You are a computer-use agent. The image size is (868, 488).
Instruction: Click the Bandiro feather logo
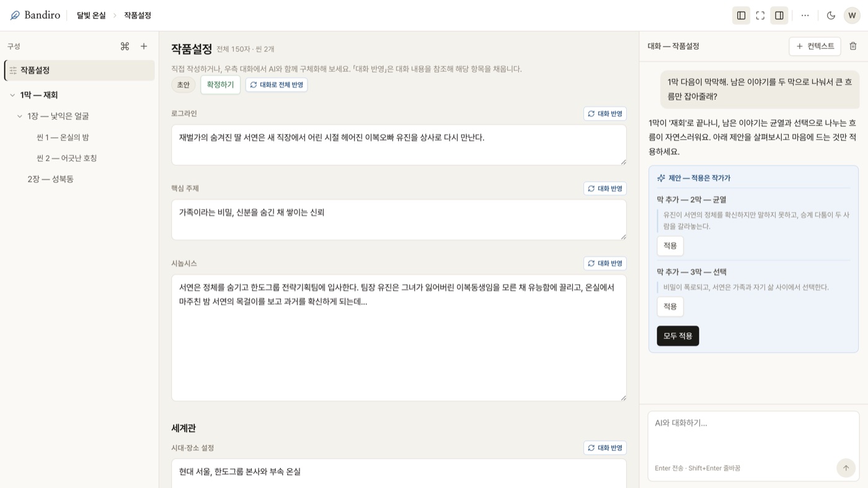pos(15,16)
